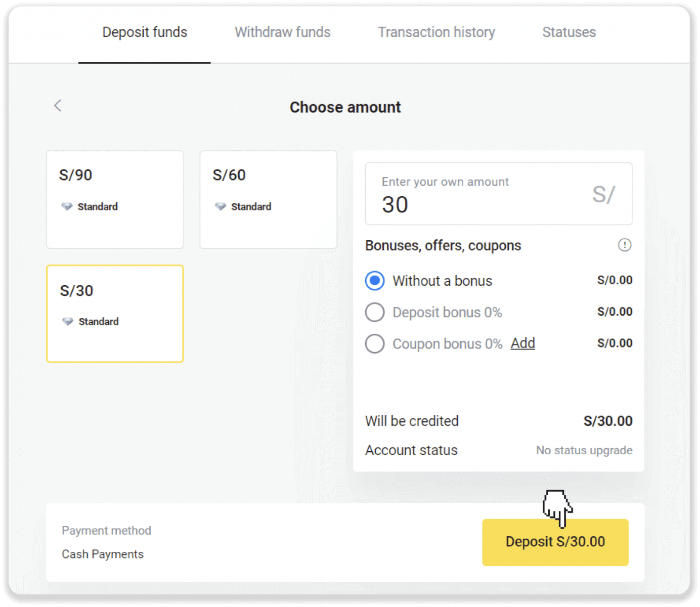Switch to the Withdraw funds tab

282,32
